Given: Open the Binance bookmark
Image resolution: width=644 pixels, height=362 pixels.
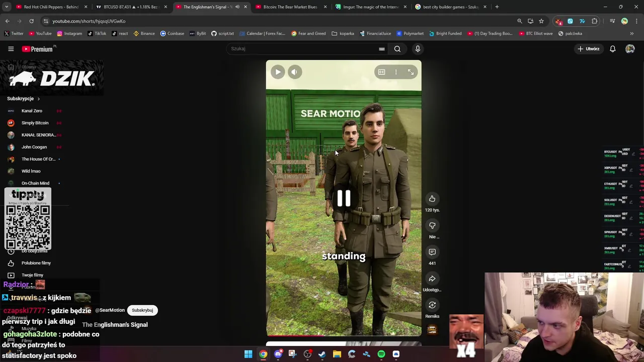Looking at the screenshot, I should [144, 34].
